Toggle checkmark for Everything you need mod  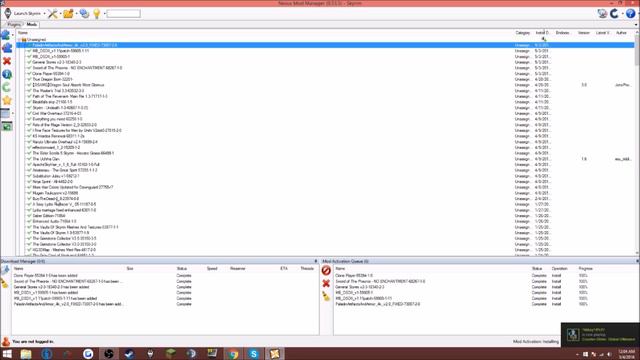coord(29,119)
